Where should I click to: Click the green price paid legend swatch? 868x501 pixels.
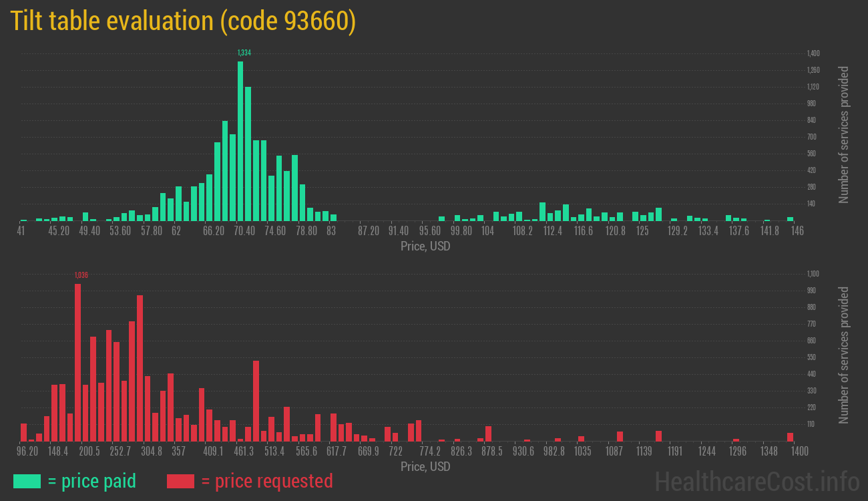(27, 481)
